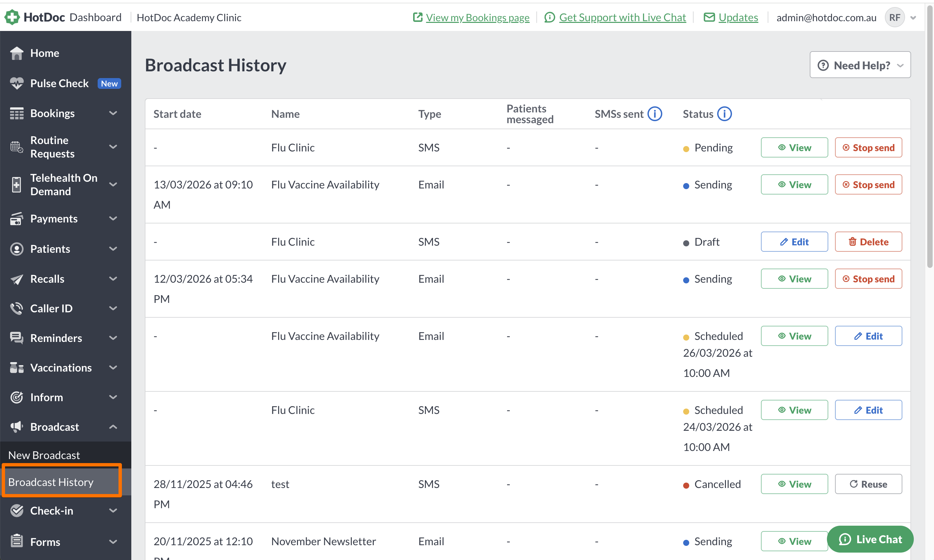Screen dimensions: 934x560
Task: Collapse the Broadcast section chevron
Action: 113,427
